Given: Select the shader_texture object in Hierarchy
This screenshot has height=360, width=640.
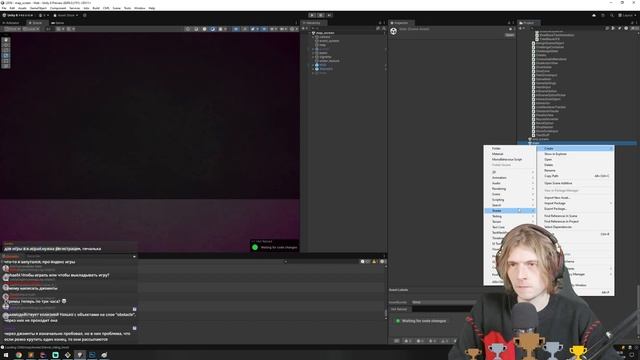Looking at the screenshot, I should [329, 61].
